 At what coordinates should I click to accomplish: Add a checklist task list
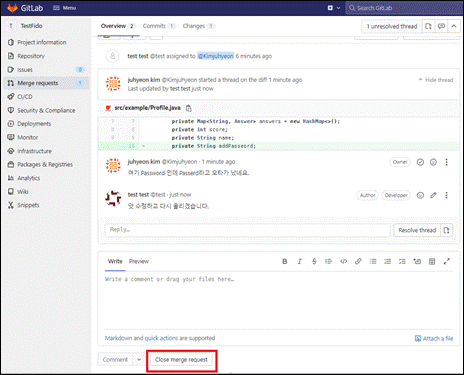pos(402,262)
